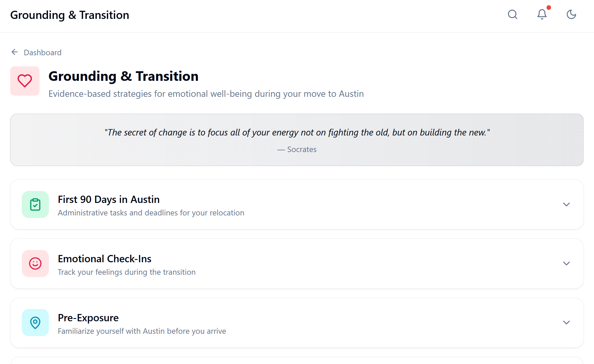Viewport: 594px width, 364px height.
Task: Open the search function
Action: click(x=513, y=15)
